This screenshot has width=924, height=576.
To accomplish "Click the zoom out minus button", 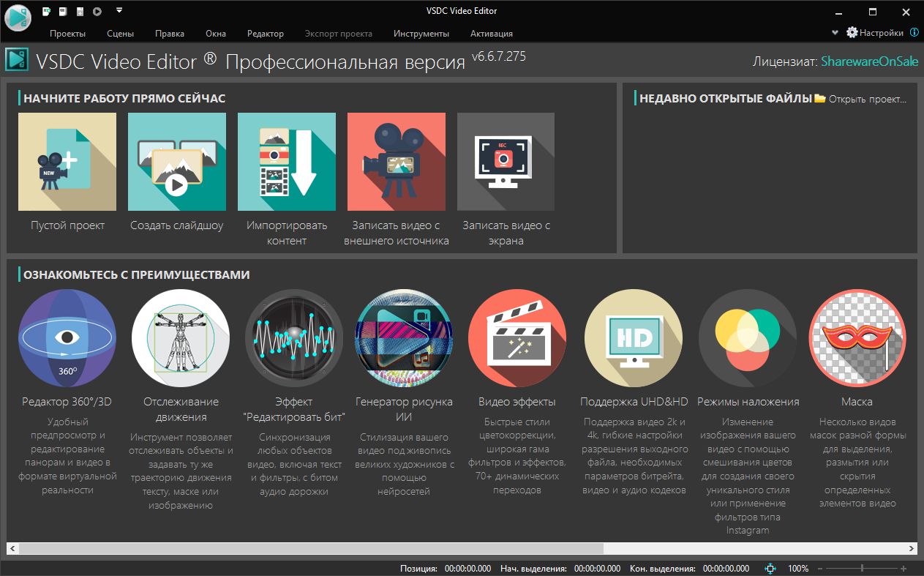I will pos(820,569).
